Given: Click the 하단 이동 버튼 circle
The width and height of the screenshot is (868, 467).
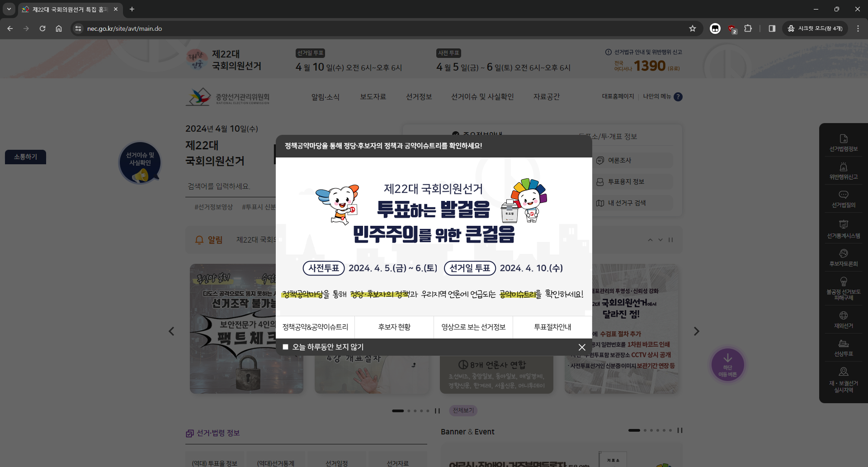Looking at the screenshot, I should pos(727,365).
